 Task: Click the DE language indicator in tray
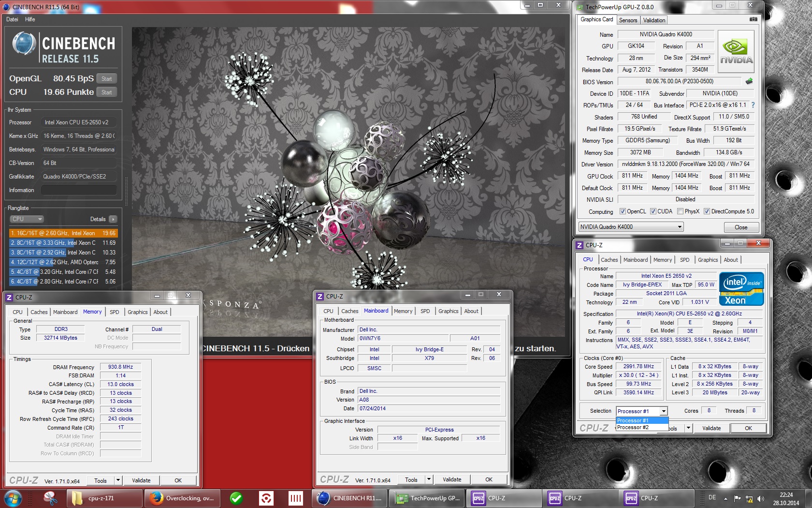click(712, 497)
